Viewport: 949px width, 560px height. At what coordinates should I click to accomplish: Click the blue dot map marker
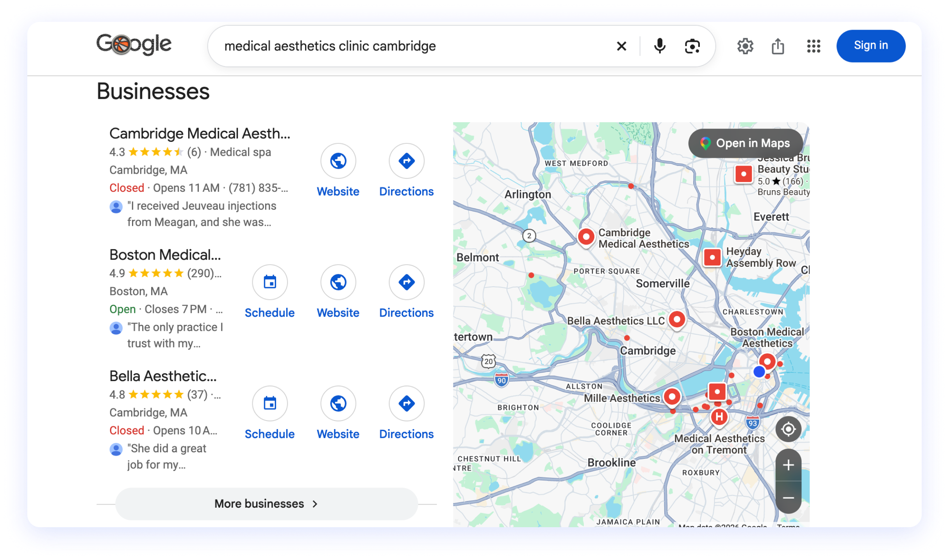[x=759, y=371]
